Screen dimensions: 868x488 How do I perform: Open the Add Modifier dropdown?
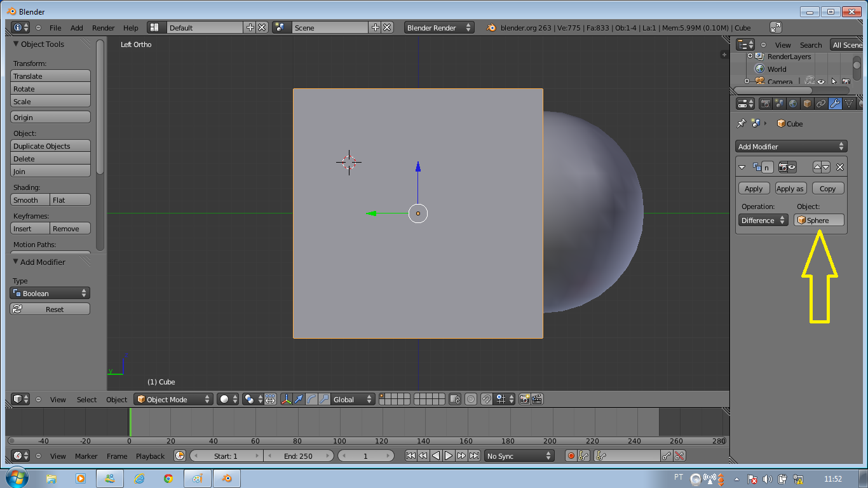(x=790, y=146)
